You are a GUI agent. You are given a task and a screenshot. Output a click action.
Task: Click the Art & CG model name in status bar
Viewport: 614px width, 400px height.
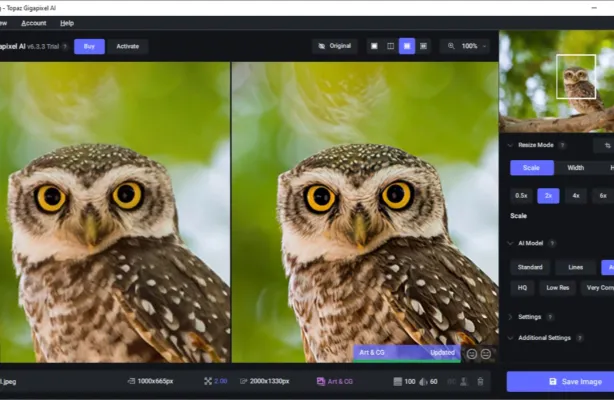tap(340, 381)
